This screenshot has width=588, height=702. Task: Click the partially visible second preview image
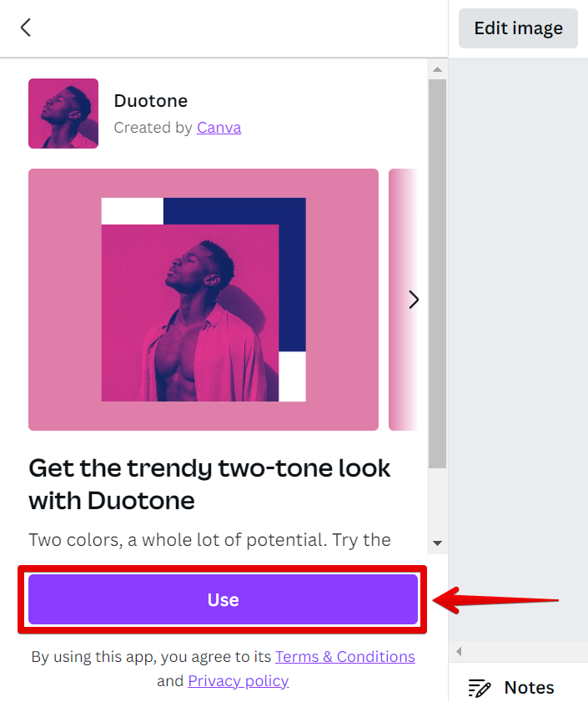pyautogui.click(x=404, y=300)
